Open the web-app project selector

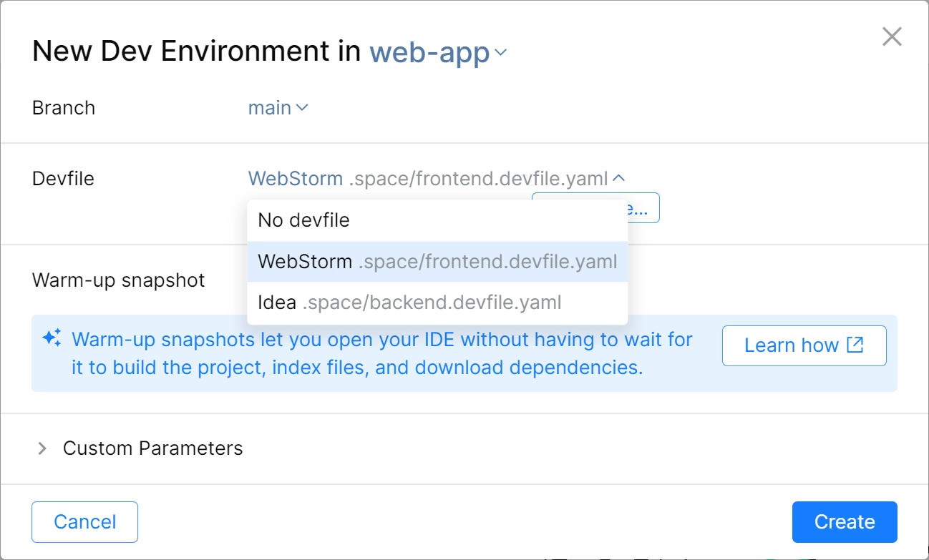[x=438, y=52]
